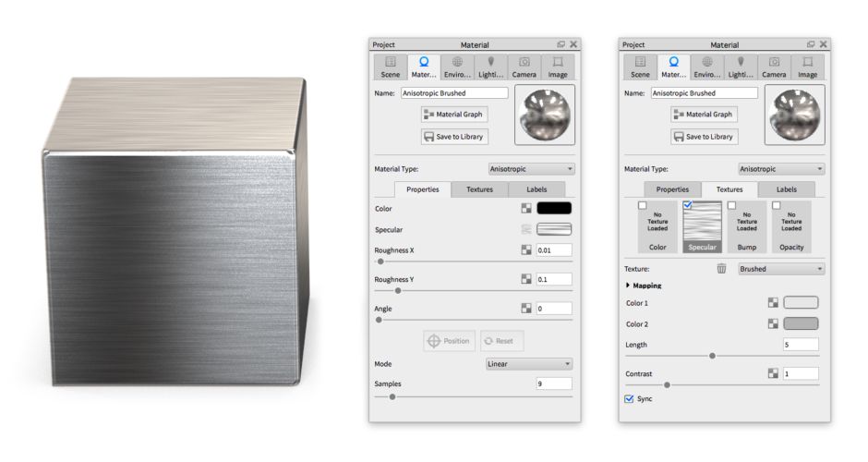Enable the Bump texture checkbox

coord(732,205)
